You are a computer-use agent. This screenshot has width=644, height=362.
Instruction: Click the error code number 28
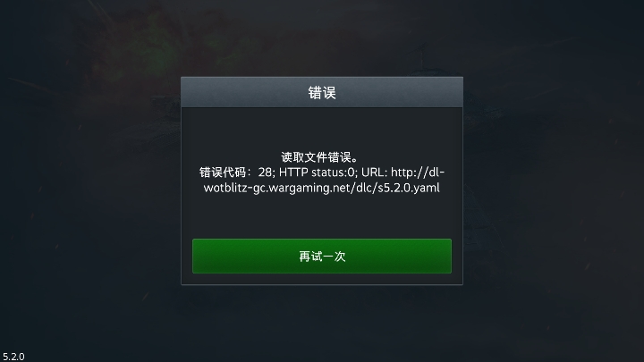point(267,173)
